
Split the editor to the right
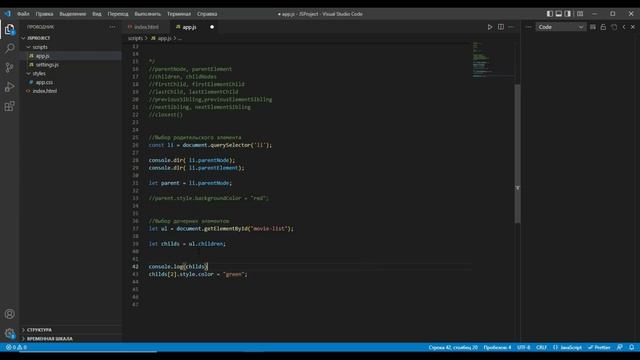501,27
